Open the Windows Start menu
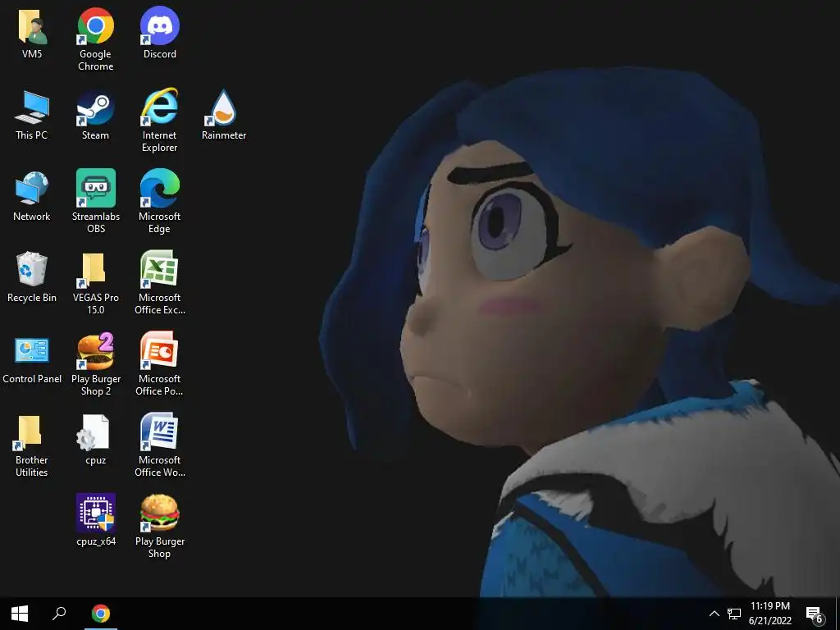 click(x=20, y=614)
